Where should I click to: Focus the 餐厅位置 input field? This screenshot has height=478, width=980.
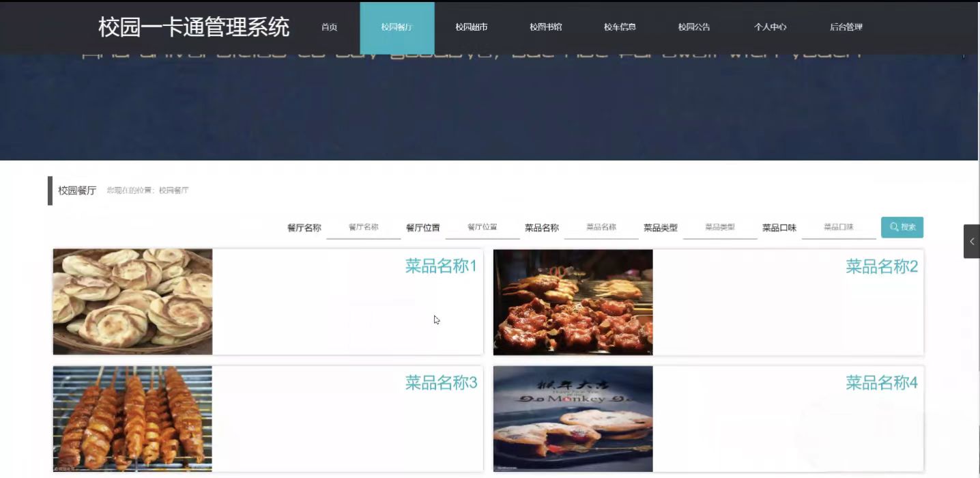[x=482, y=227]
